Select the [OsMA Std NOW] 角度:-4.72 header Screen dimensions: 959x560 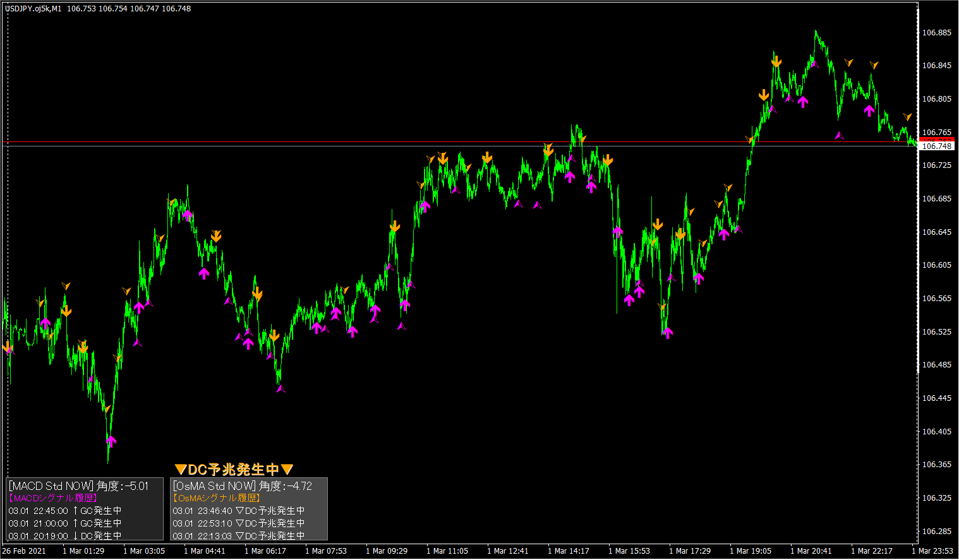click(243, 486)
